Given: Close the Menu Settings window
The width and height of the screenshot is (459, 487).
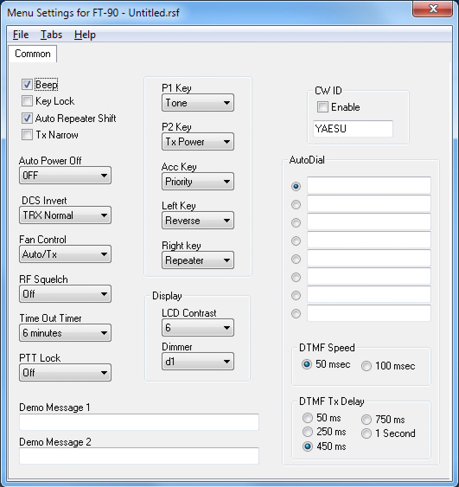Looking at the screenshot, I should [433, 9].
